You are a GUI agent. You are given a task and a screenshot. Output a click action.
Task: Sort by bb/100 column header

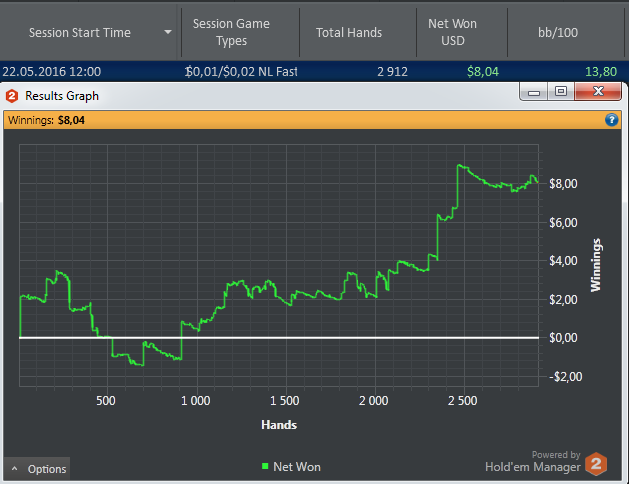[x=558, y=32]
